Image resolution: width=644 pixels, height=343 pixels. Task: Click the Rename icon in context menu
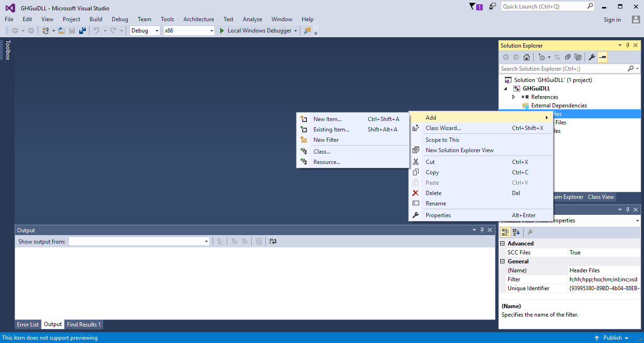pyautogui.click(x=415, y=204)
